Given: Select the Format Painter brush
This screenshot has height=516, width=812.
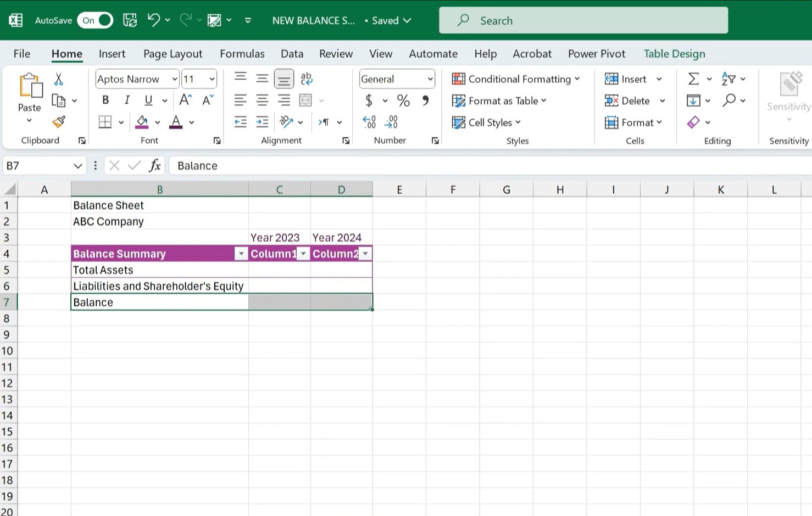Looking at the screenshot, I should point(59,122).
